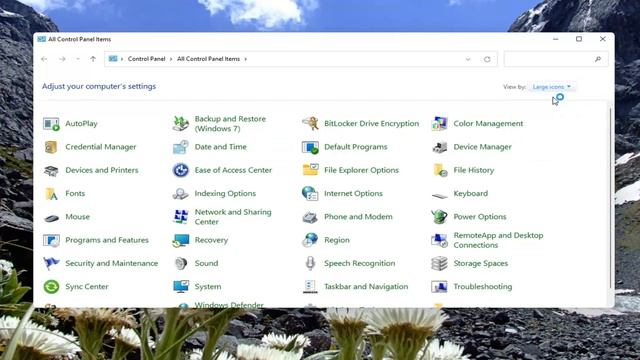The image size is (640, 360).
Task: Open the Region globe icon
Action: 310,240
